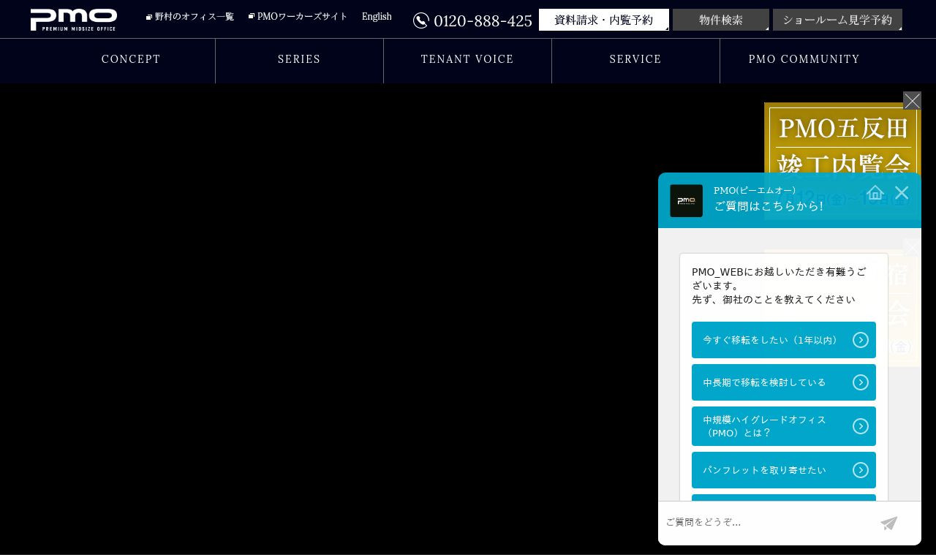Click ショールーム見学予約 button

point(837,20)
